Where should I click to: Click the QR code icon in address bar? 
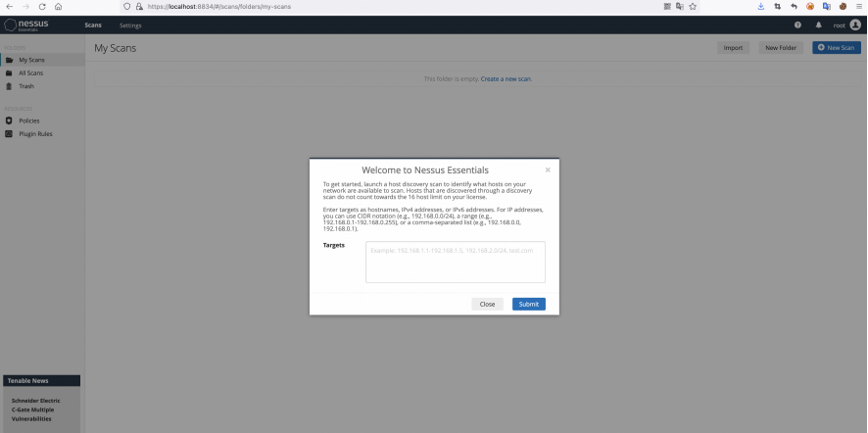667,7
